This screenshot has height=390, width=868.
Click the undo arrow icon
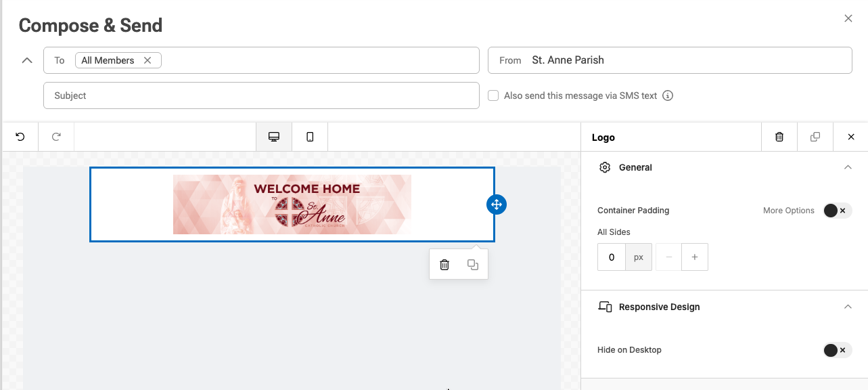pyautogui.click(x=20, y=137)
